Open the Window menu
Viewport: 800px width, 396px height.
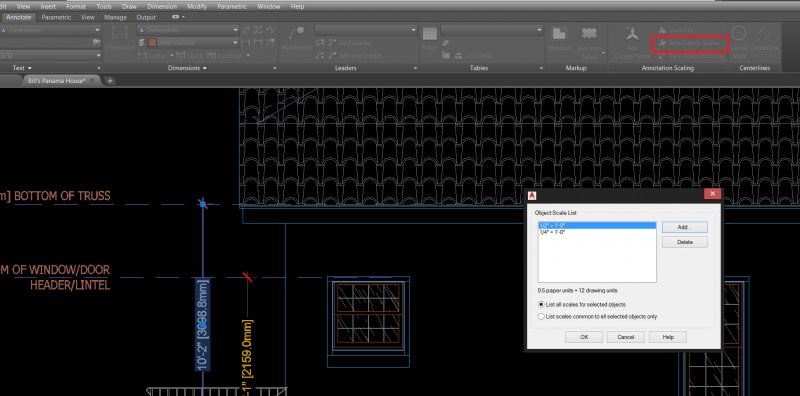coord(269,7)
